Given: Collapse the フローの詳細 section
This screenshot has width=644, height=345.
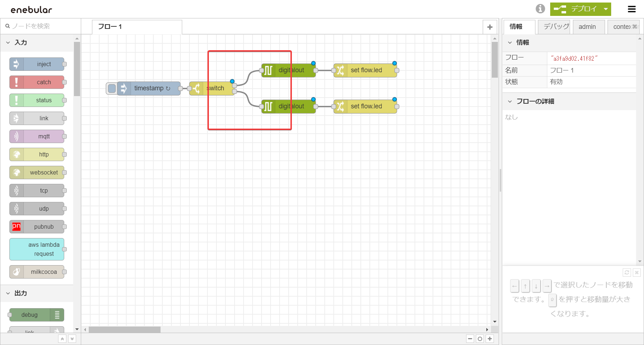Looking at the screenshot, I should [x=510, y=102].
